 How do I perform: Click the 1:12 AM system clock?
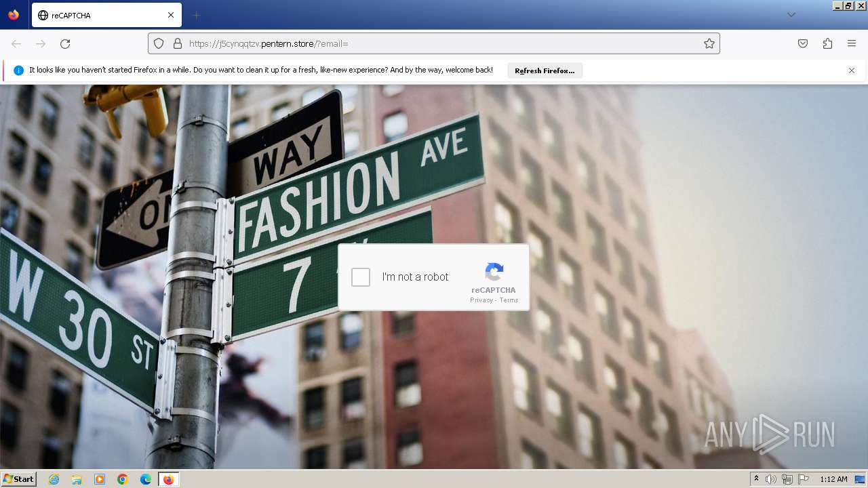pos(833,479)
